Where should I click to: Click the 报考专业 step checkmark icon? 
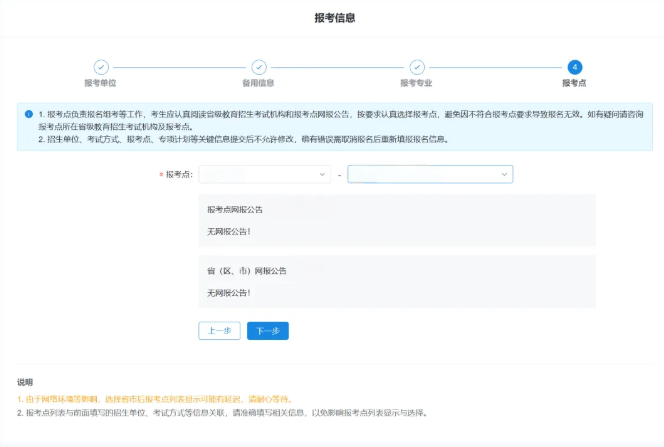pyautogui.click(x=417, y=67)
